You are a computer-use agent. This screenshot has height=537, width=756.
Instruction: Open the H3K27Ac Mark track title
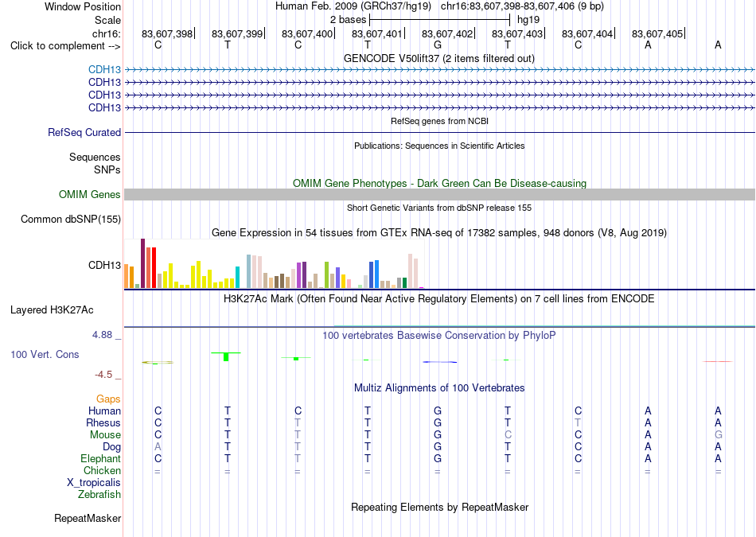439,299
